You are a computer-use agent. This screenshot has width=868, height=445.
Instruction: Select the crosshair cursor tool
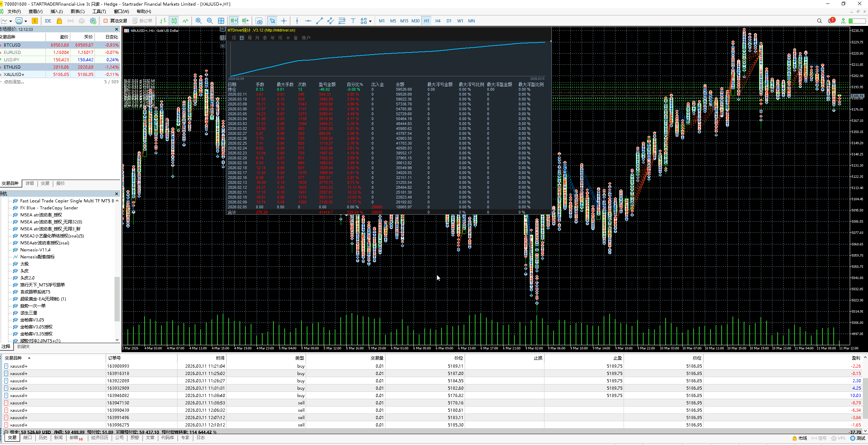pyautogui.click(x=284, y=21)
